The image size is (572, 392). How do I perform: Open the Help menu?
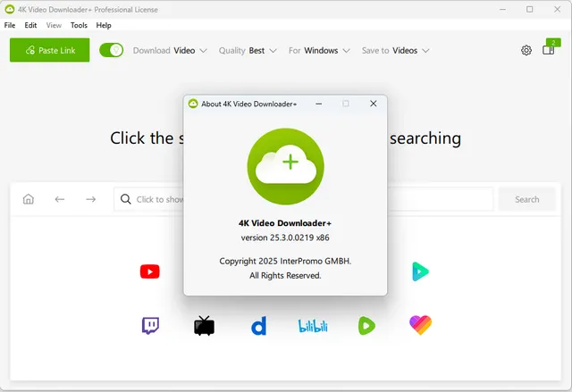coord(104,25)
